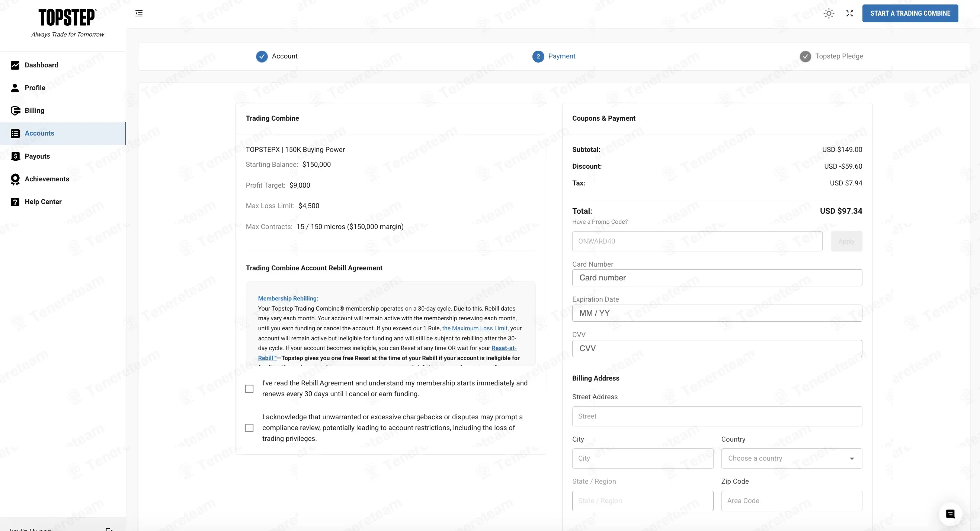
Task: Focus the Card number field
Action: coord(717,278)
